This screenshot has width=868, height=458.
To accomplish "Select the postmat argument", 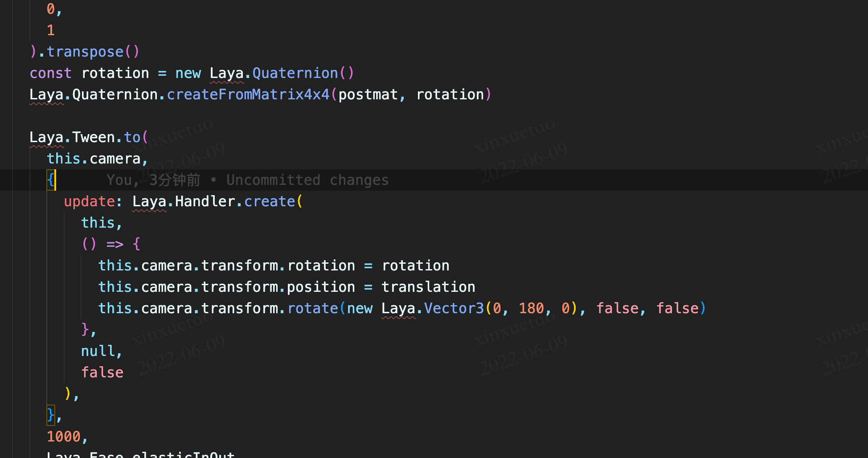I will point(368,94).
